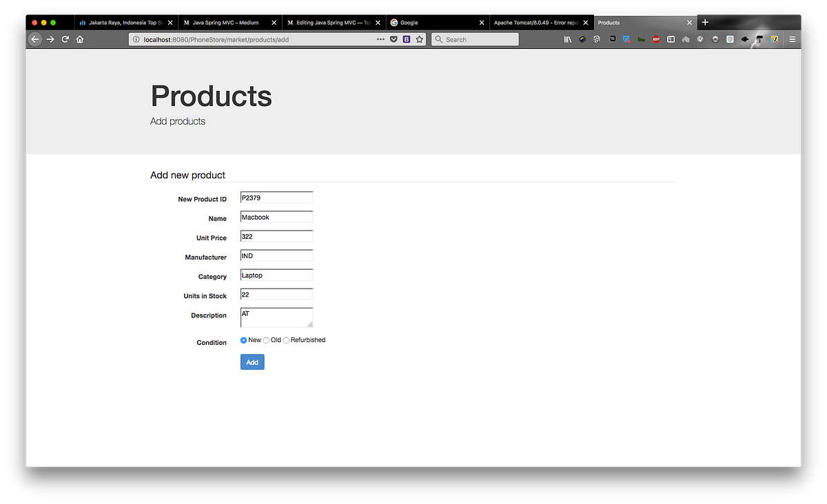The image size is (827, 504).
Task: Close the Google tab
Action: pyautogui.click(x=482, y=23)
